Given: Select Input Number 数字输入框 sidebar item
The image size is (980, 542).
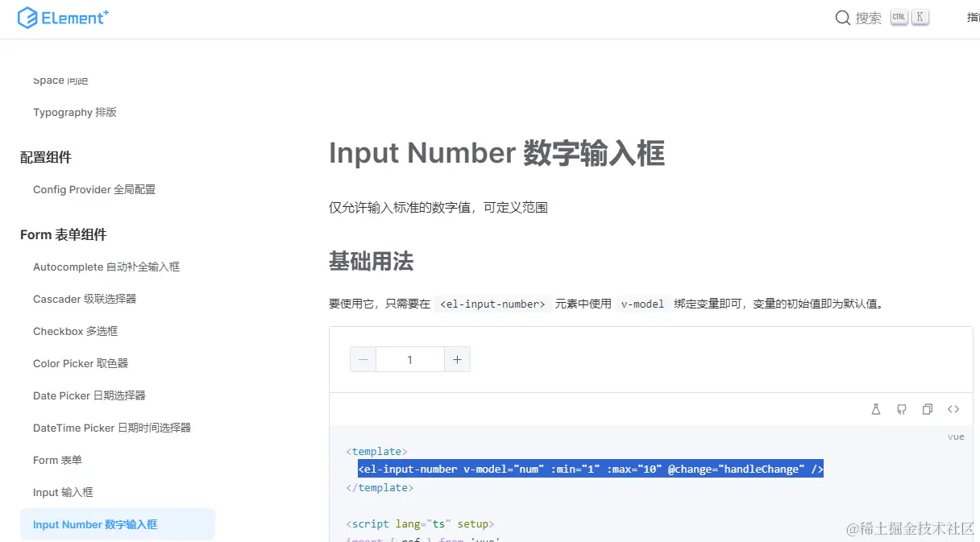Looking at the screenshot, I should point(118,524).
